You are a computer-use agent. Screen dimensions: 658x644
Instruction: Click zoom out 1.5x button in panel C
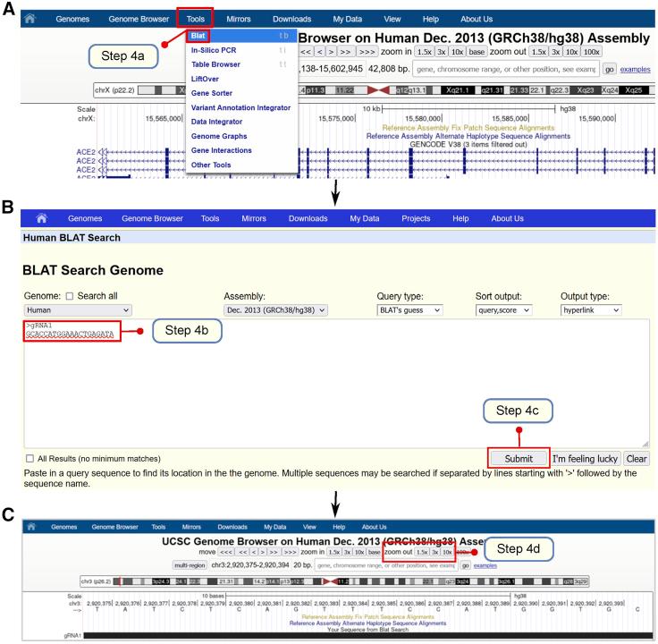(422, 552)
